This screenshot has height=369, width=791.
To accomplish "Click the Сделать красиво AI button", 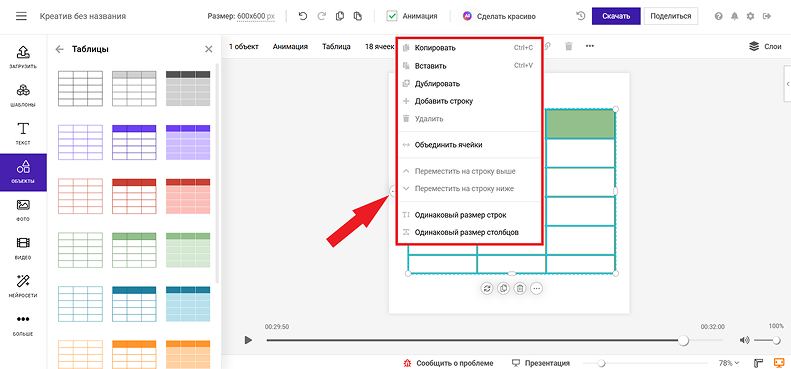I will click(x=499, y=16).
